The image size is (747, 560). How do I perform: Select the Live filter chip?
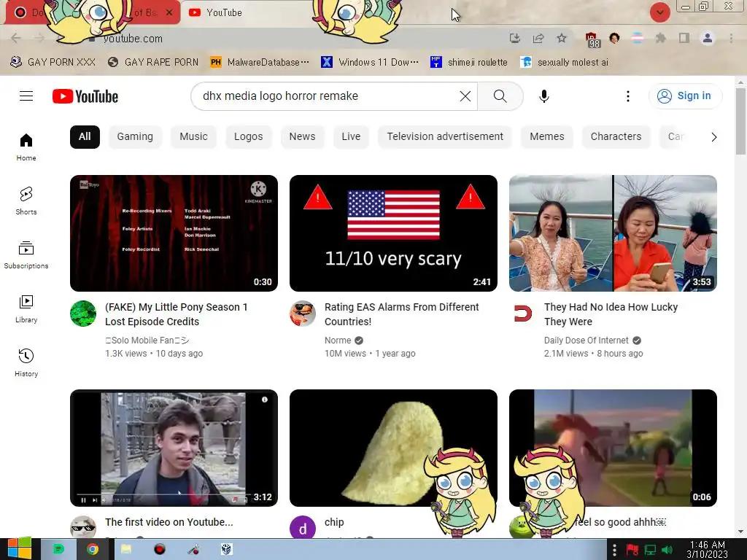tap(351, 136)
